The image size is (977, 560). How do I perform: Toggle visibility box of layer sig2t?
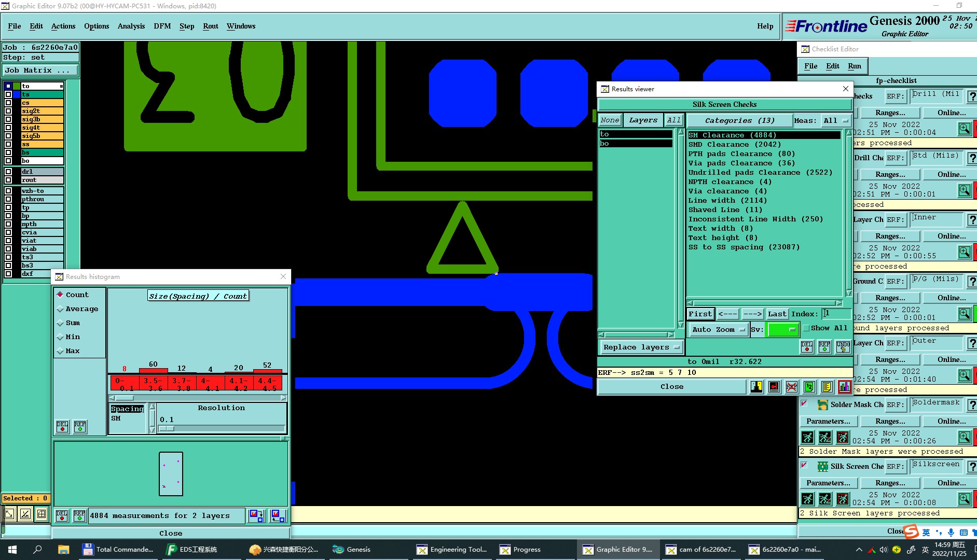coord(8,111)
